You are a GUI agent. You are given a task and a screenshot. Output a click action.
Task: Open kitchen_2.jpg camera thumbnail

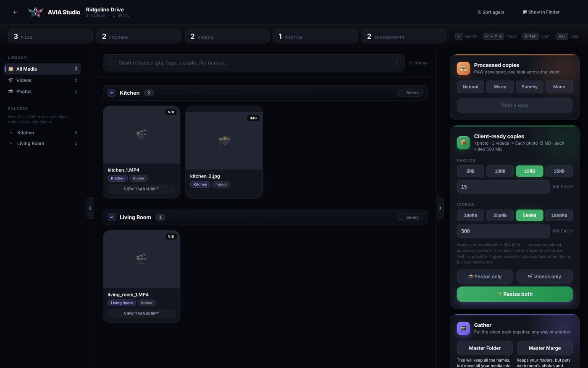224,140
